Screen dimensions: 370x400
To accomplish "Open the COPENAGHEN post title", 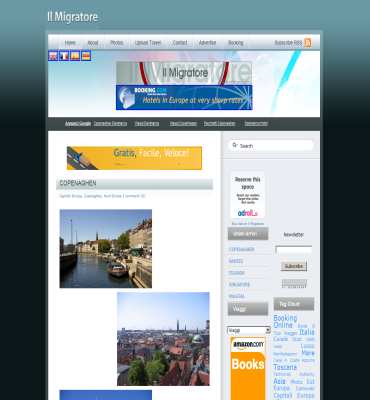I will point(78,183).
